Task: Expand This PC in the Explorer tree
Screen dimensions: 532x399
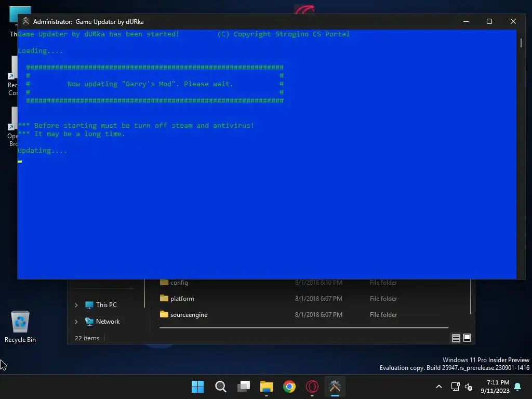Action: (76, 305)
